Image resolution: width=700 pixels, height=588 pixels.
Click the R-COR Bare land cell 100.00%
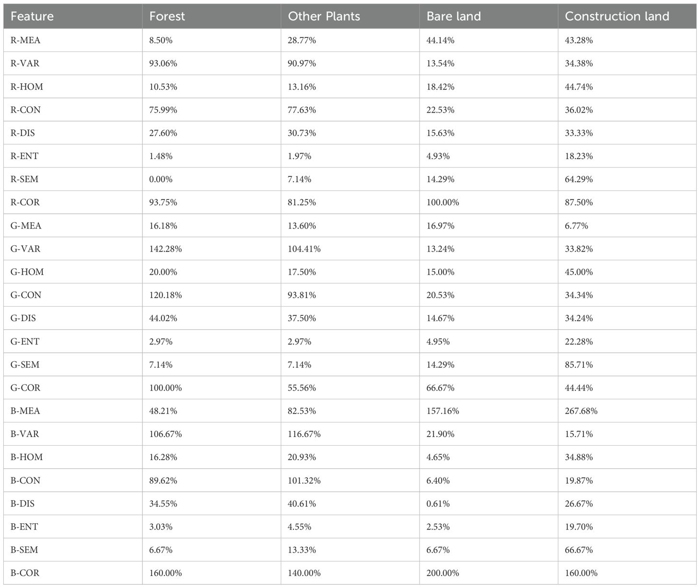(x=443, y=202)
